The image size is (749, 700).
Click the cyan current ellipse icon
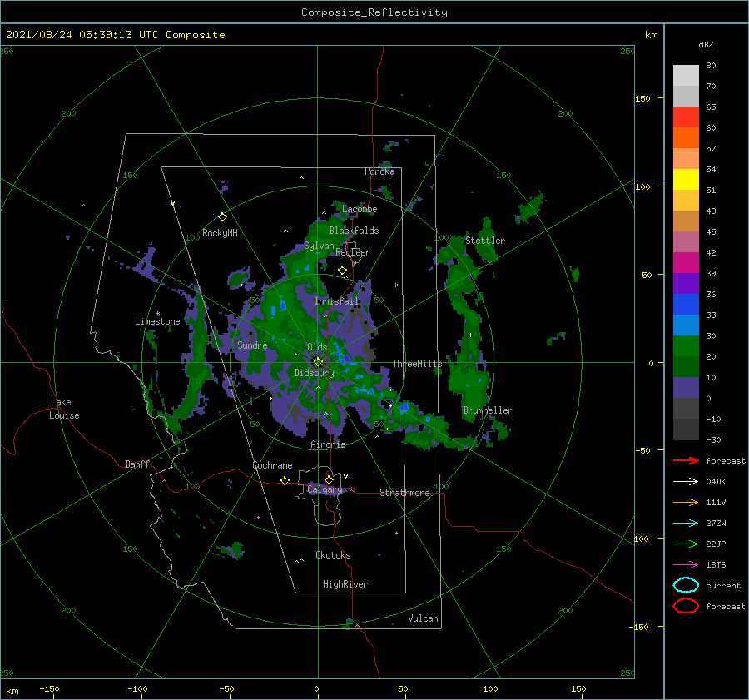pos(686,585)
